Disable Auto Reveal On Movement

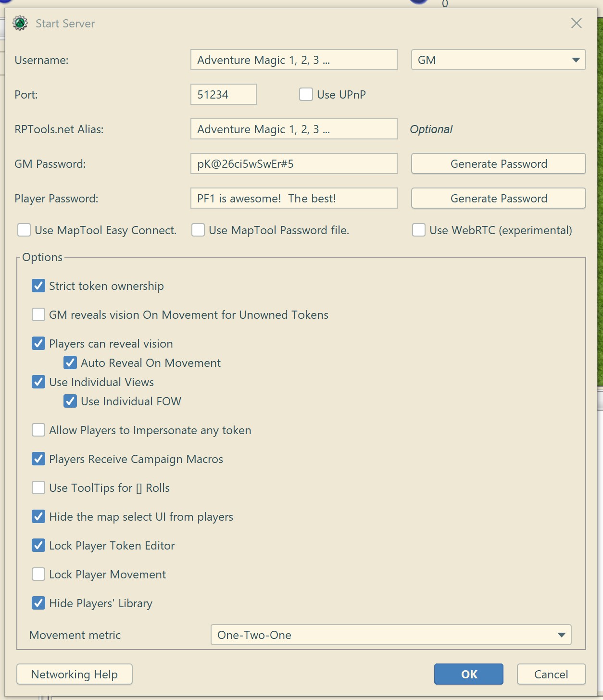70,362
